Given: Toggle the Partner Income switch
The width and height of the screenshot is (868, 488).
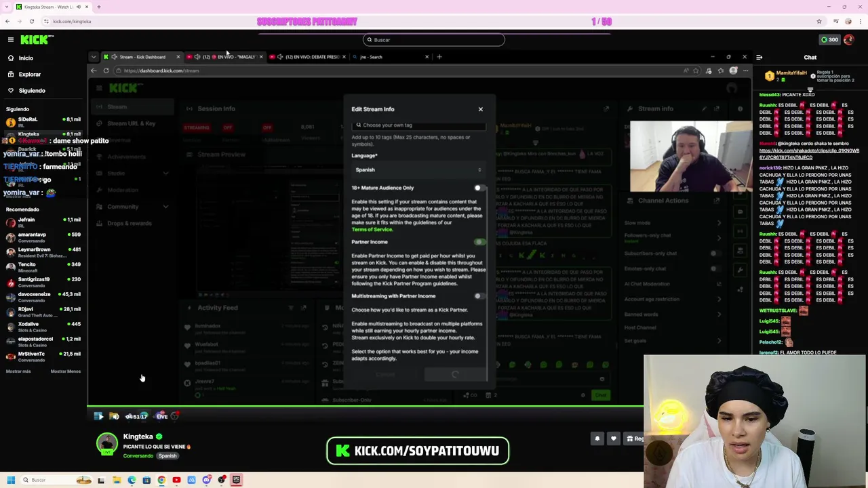Looking at the screenshot, I should tap(479, 242).
